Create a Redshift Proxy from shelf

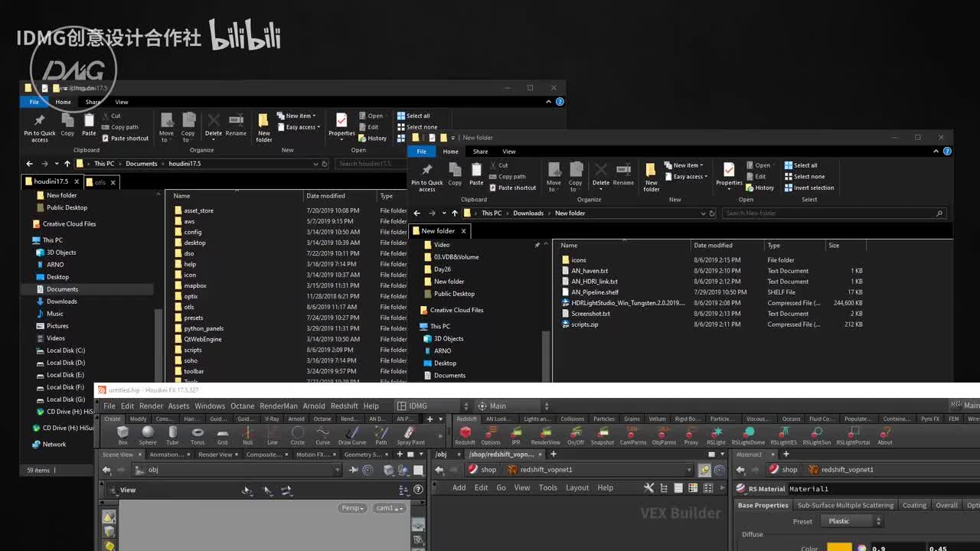691,435
